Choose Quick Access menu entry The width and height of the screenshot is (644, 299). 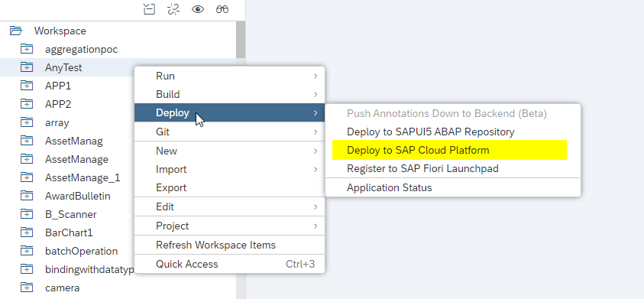[x=230, y=264]
